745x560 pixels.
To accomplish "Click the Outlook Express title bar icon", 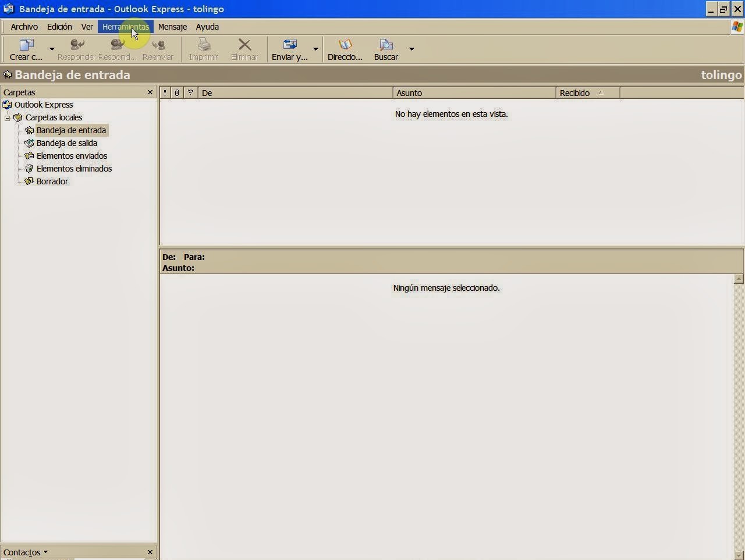I will [8, 9].
